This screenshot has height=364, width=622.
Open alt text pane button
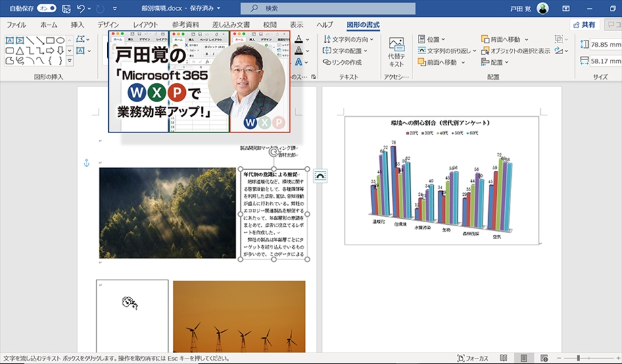(396, 52)
